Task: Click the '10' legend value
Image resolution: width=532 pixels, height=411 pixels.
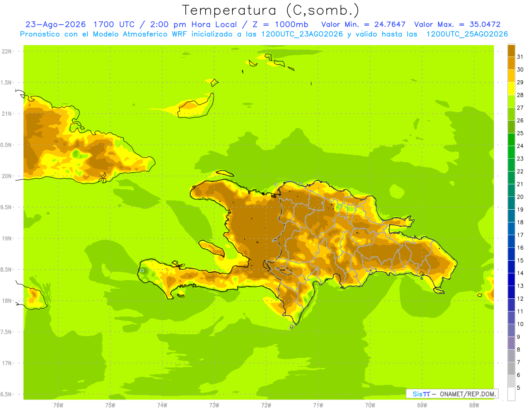Action: pyautogui.click(x=520, y=324)
